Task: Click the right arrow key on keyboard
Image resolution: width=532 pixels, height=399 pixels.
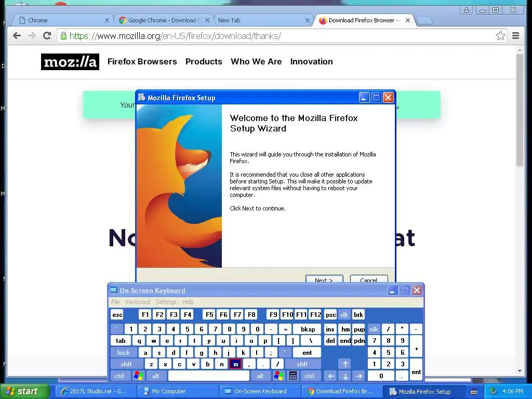Action: [x=359, y=376]
